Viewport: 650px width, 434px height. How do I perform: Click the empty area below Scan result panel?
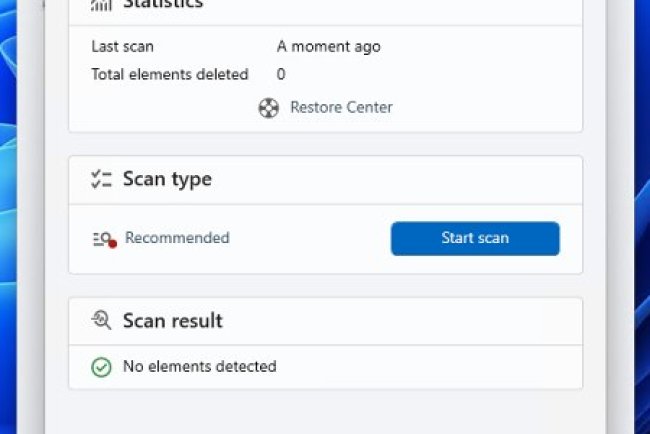(325, 412)
